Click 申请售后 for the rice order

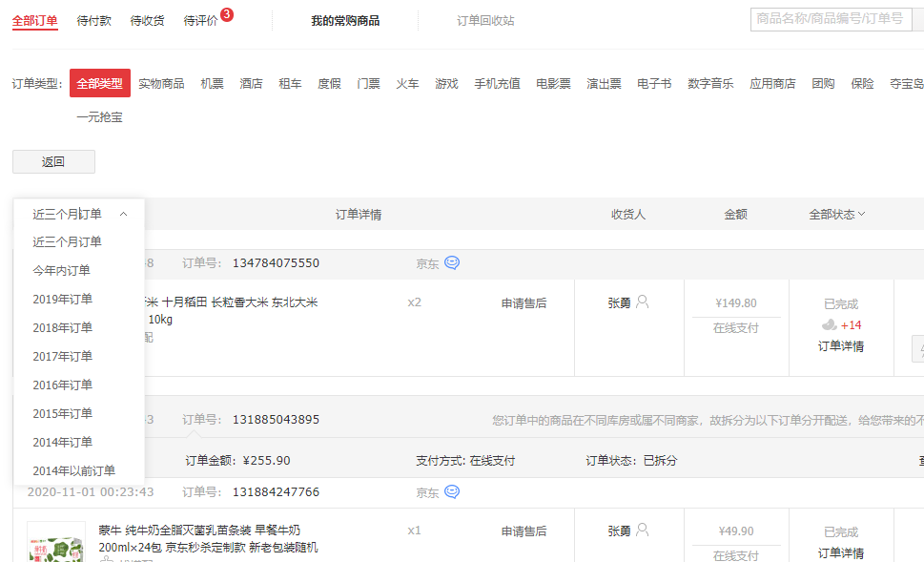(524, 303)
